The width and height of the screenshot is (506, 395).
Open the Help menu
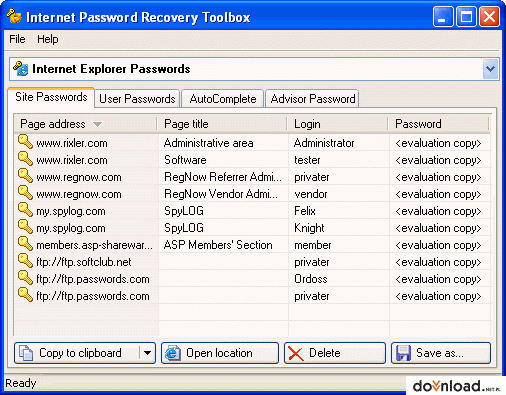tap(48, 39)
